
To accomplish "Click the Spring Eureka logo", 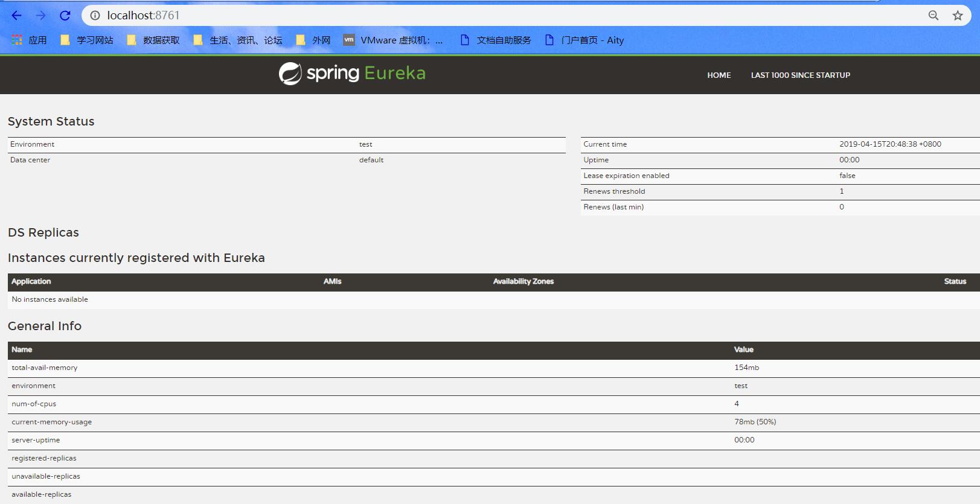I will (x=352, y=74).
